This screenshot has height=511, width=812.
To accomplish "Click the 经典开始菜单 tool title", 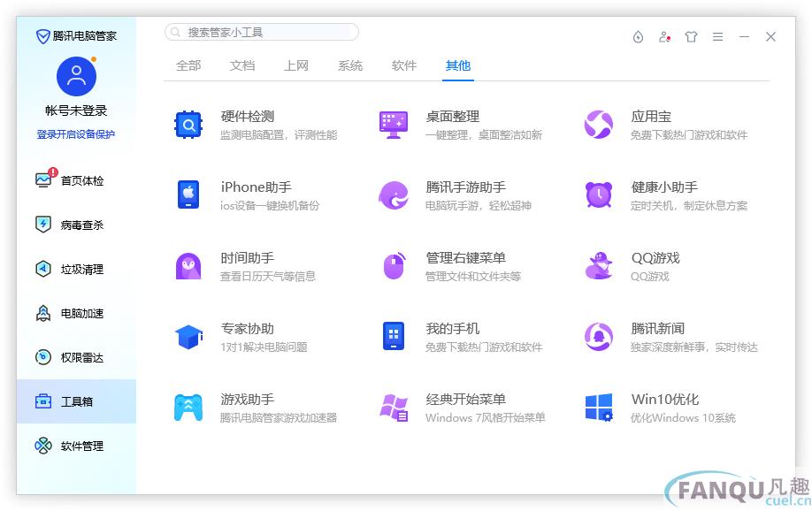I will coord(465,400).
